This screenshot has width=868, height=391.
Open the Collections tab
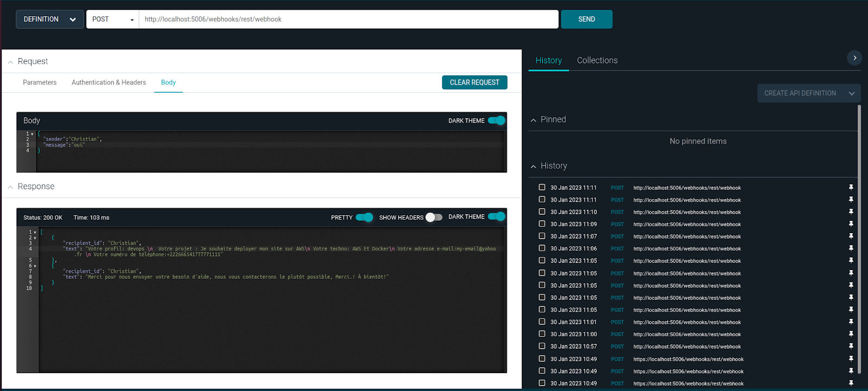click(597, 60)
